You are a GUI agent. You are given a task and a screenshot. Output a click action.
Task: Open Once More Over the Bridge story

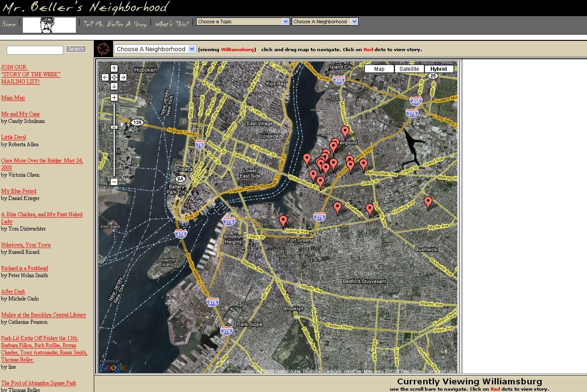tap(42, 164)
